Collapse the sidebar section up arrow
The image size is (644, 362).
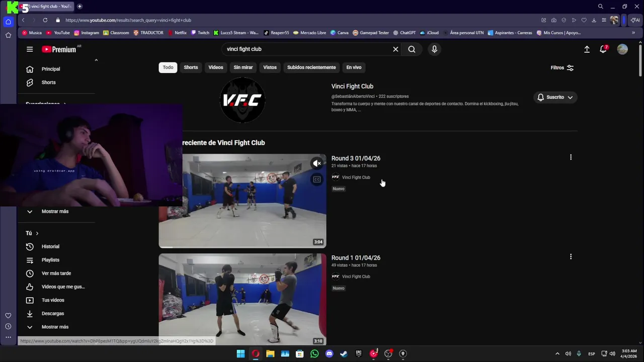click(96, 60)
